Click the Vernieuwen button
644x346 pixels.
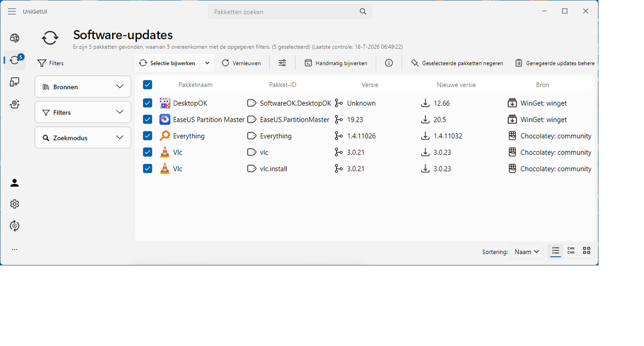pyautogui.click(x=242, y=63)
